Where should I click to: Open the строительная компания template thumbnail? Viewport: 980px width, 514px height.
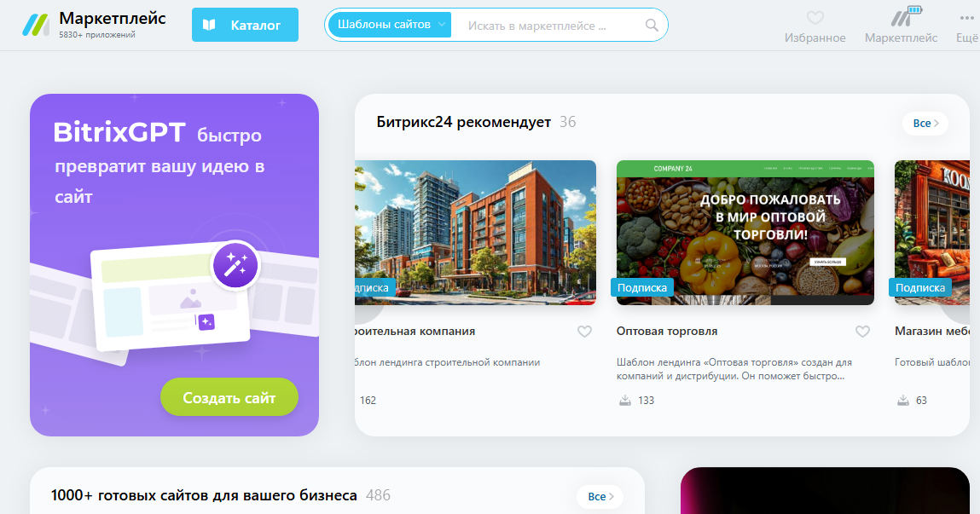tap(476, 233)
